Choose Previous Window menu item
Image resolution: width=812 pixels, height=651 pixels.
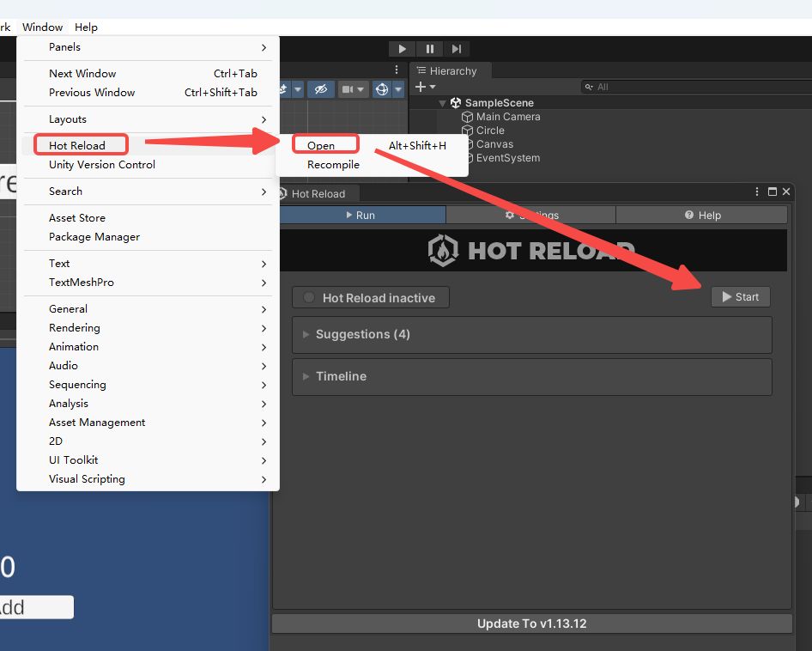pyautogui.click(x=148, y=92)
